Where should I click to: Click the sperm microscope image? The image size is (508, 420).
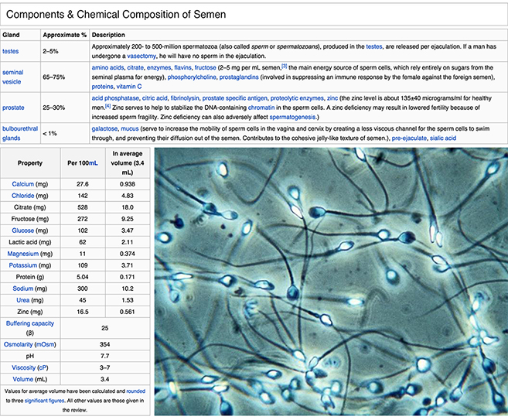(331, 282)
